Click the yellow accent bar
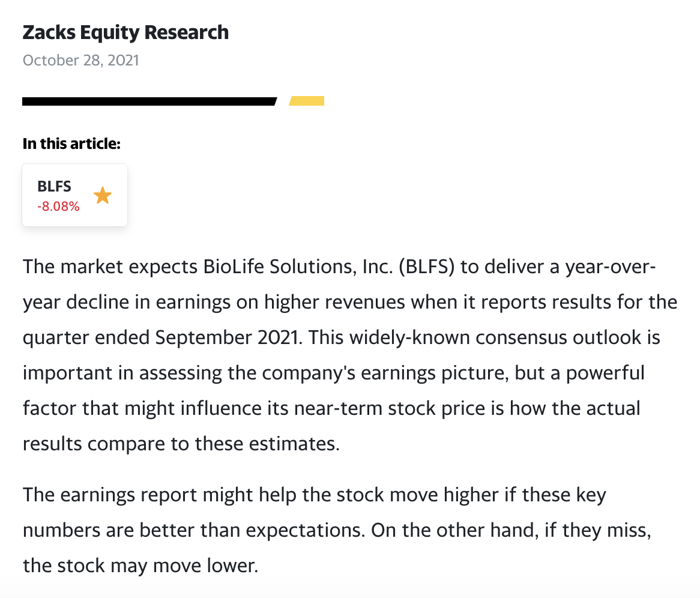 point(307,101)
